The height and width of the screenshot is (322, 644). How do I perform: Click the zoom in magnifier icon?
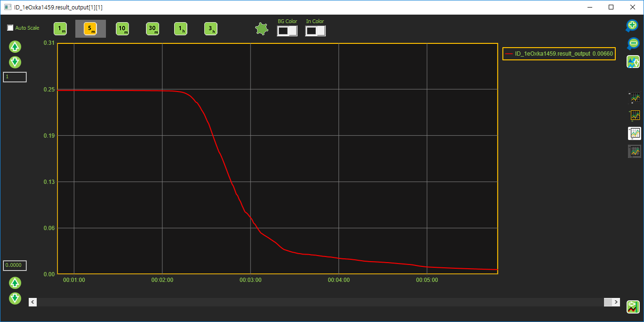[x=632, y=25]
